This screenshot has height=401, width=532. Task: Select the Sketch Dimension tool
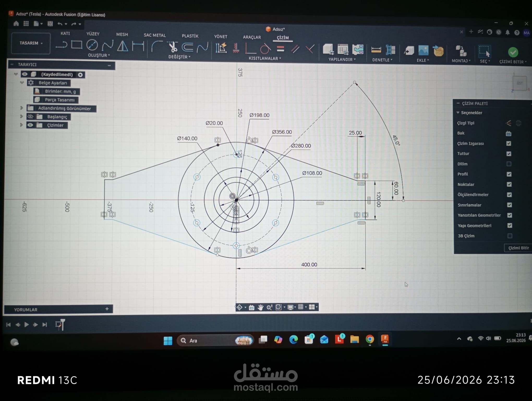138,46
